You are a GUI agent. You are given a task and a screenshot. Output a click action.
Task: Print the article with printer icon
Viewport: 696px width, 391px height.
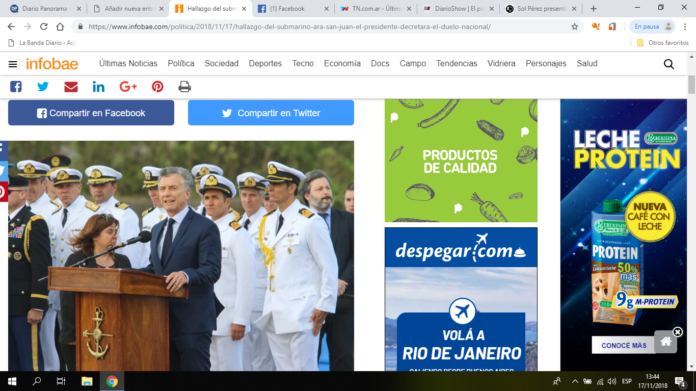(x=185, y=87)
